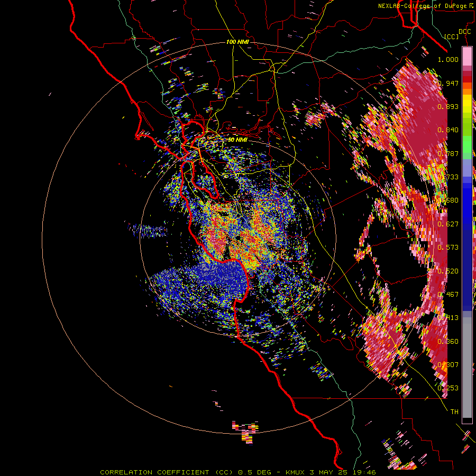Click the 0.733 colorbar value
The height and width of the screenshot is (476, 476).
coord(448,177)
